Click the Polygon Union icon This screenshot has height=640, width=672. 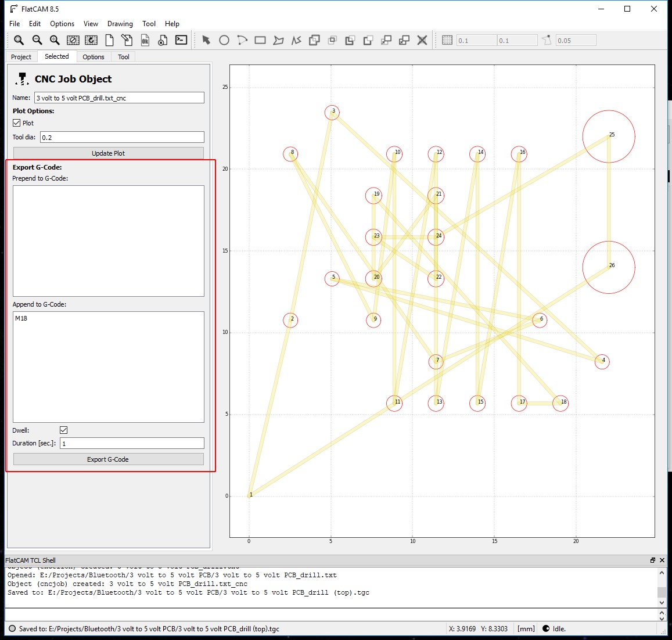pyautogui.click(x=314, y=40)
